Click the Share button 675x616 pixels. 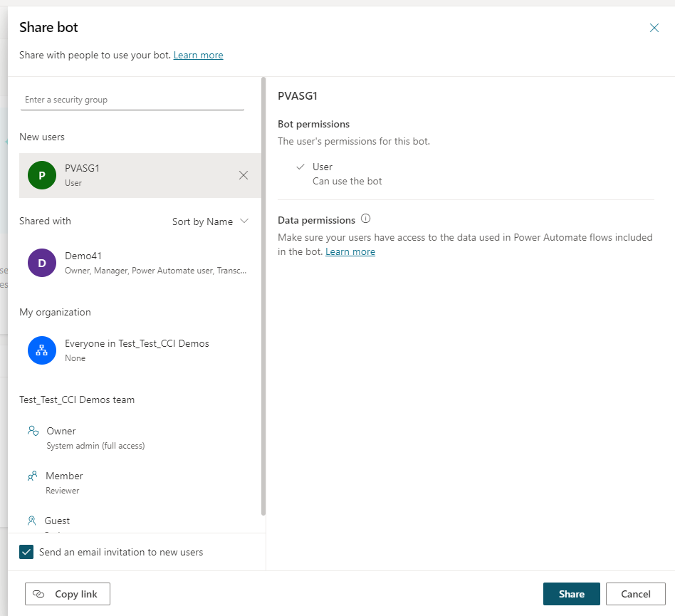(571, 594)
